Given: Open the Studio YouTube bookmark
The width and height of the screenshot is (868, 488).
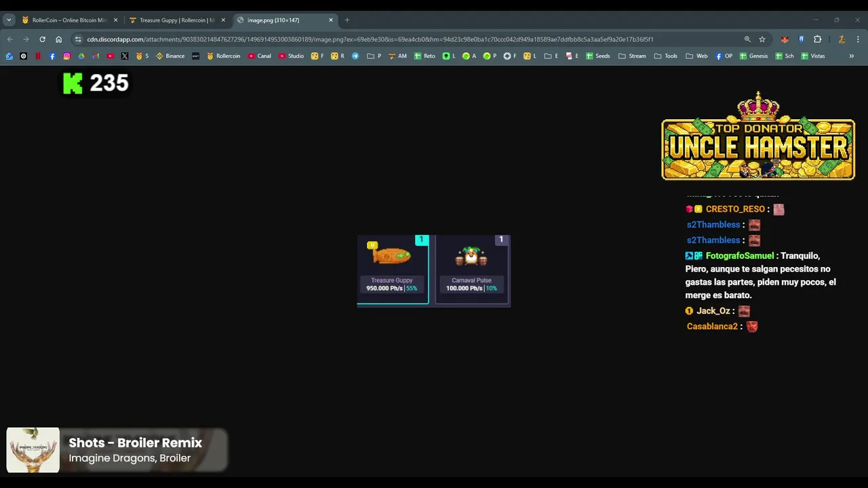Looking at the screenshot, I should click(x=291, y=56).
